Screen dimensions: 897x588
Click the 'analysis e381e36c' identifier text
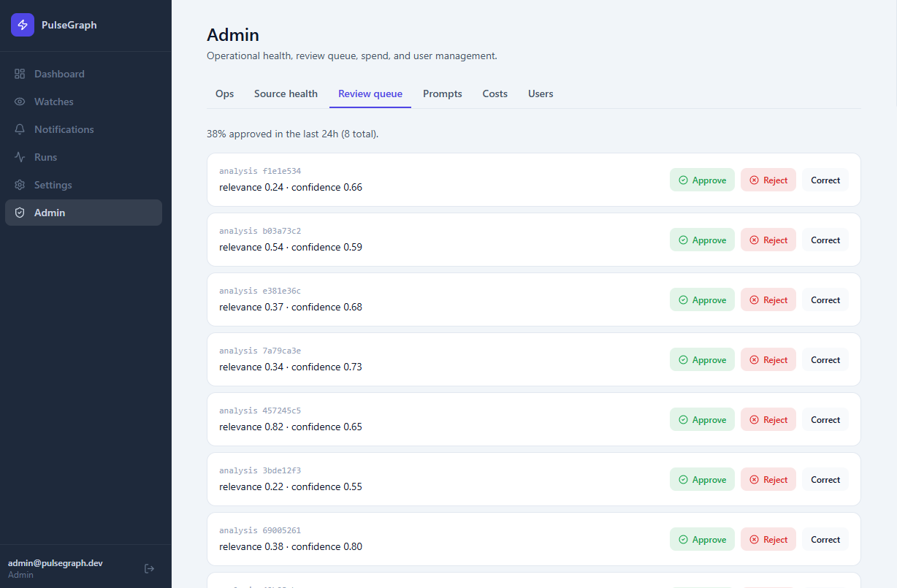click(x=260, y=291)
